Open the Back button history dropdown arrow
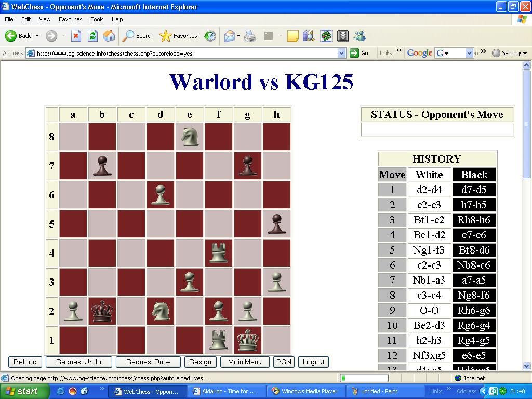This screenshot has height=399, width=532. tap(37, 36)
